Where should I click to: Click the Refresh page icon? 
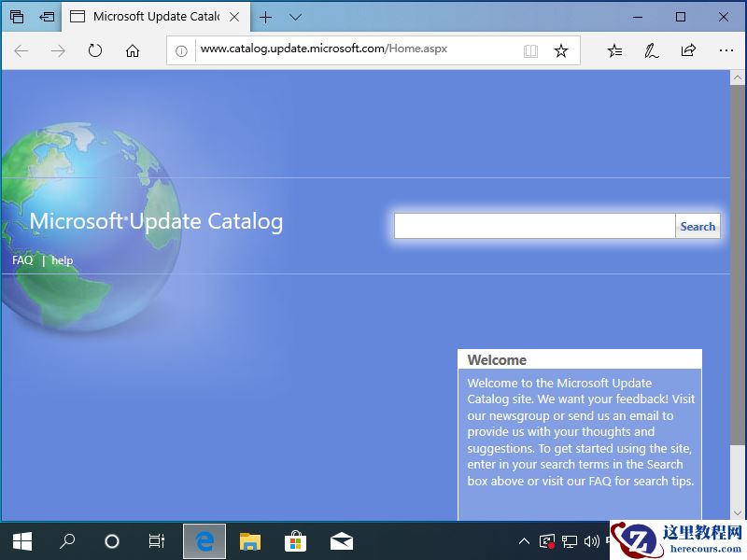(x=95, y=50)
